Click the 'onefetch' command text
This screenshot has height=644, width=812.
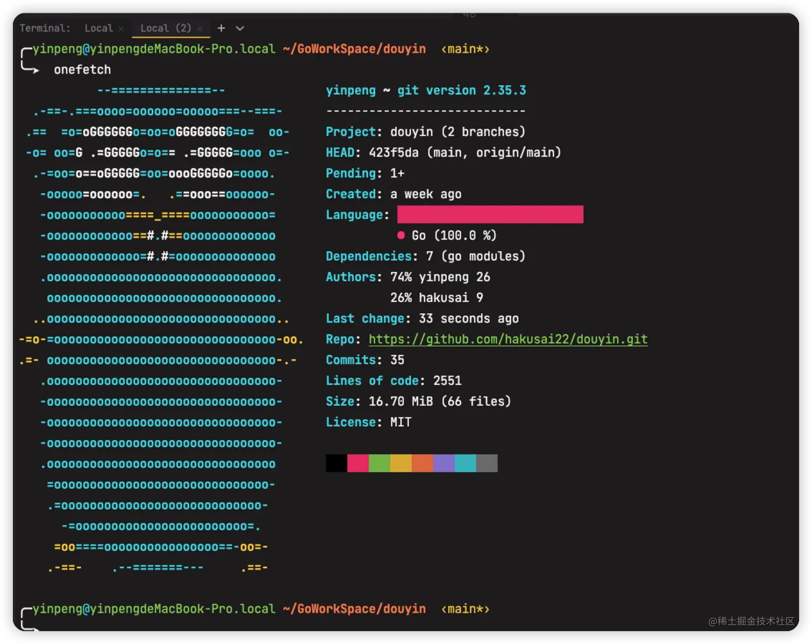pos(82,70)
